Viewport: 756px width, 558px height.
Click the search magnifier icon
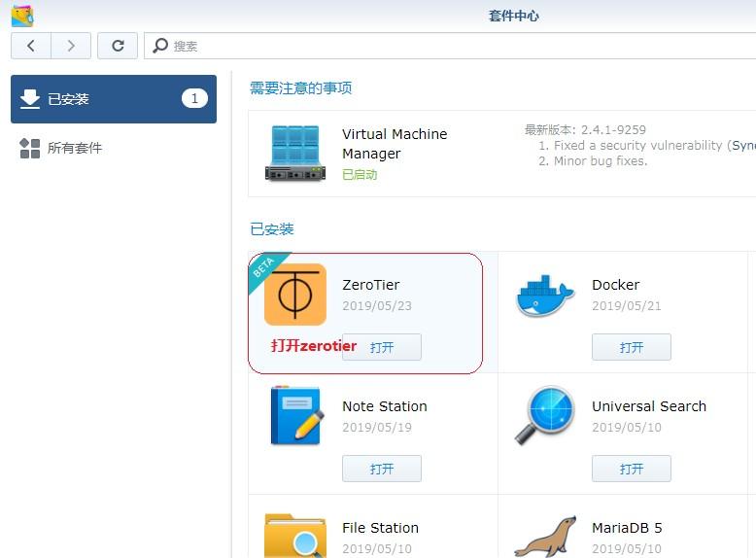coord(160,46)
